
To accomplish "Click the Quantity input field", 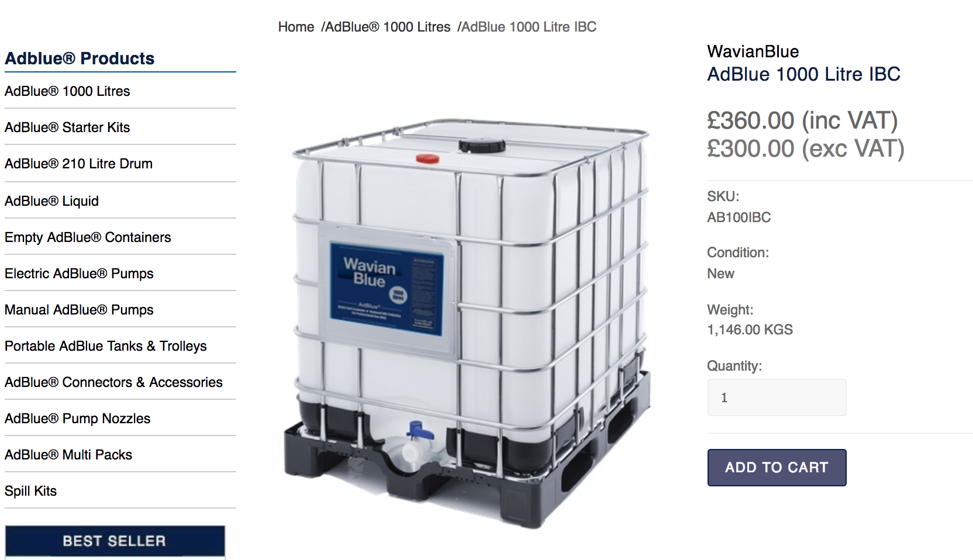I will pyautogui.click(x=777, y=397).
